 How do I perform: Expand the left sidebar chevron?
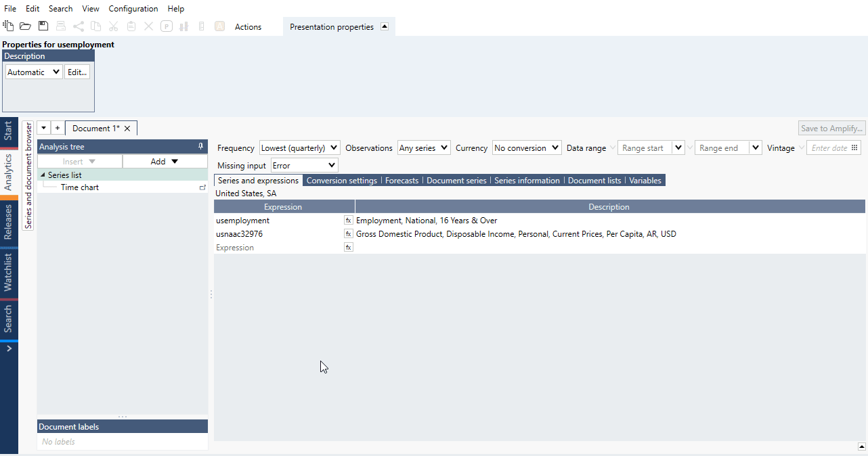coord(9,348)
